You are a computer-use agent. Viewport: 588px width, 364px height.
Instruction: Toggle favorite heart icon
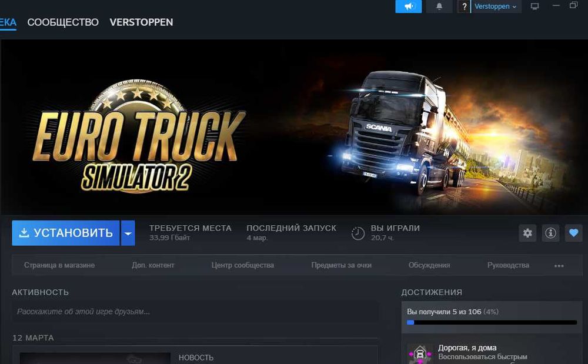point(573,233)
